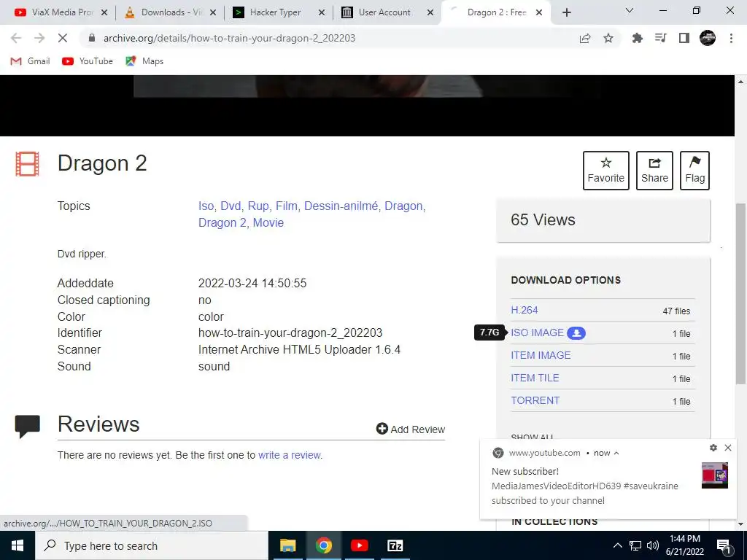The image size is (747, 560).
Task: Click Add Review
Action: pyautogui.click(x=411, y=429)
